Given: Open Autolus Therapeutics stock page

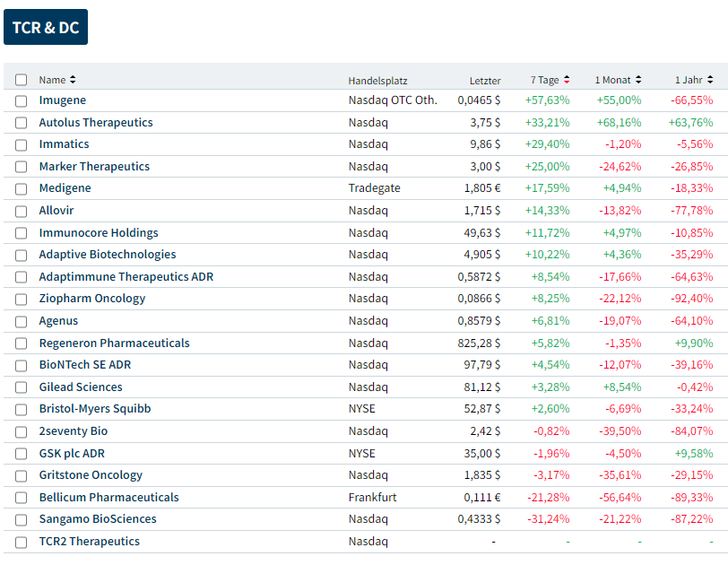Looking at the screenshot, I should pos(96,122).
